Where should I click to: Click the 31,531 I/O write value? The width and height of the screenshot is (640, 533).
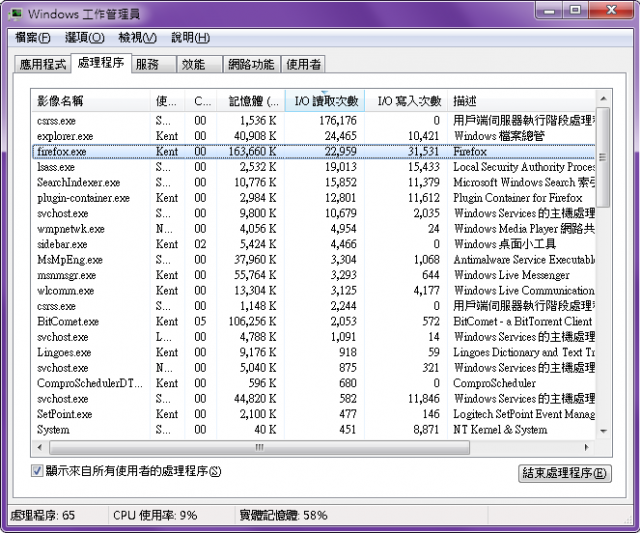point(424,151)
